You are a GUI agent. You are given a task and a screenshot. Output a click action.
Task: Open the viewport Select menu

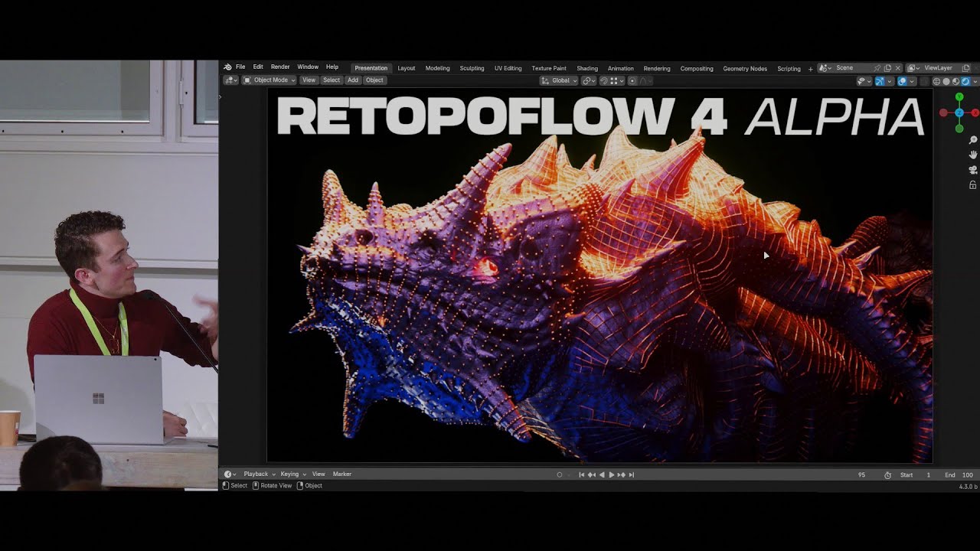[332, 80]
